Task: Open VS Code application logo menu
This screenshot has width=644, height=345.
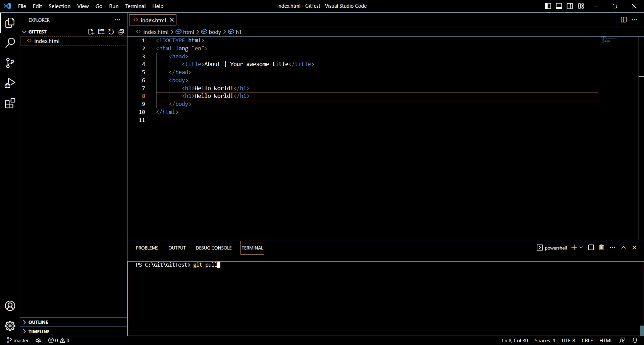Action: click(7, 6)
